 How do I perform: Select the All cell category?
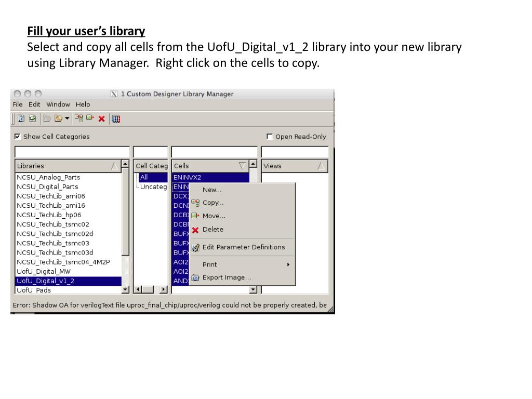153,177
